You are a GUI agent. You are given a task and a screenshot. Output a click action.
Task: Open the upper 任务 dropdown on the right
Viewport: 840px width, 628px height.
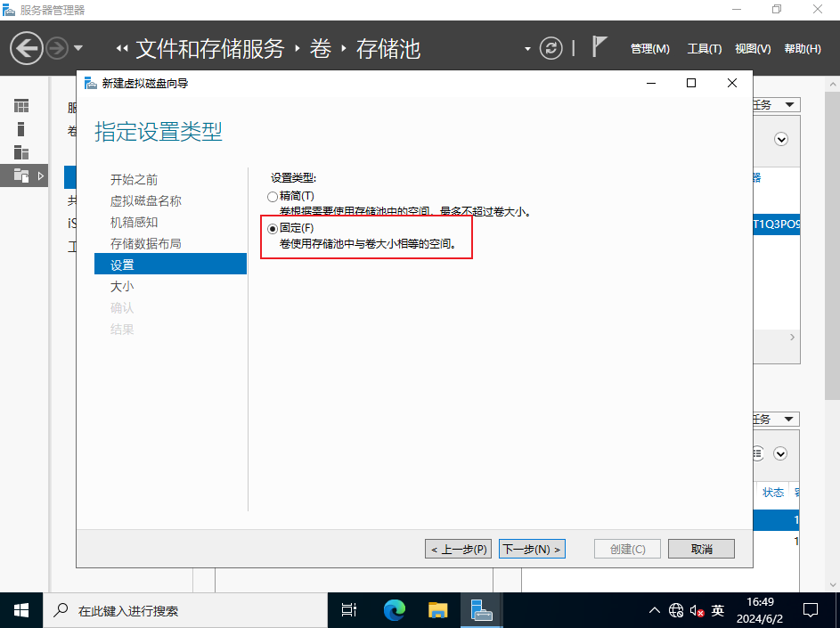775,105
